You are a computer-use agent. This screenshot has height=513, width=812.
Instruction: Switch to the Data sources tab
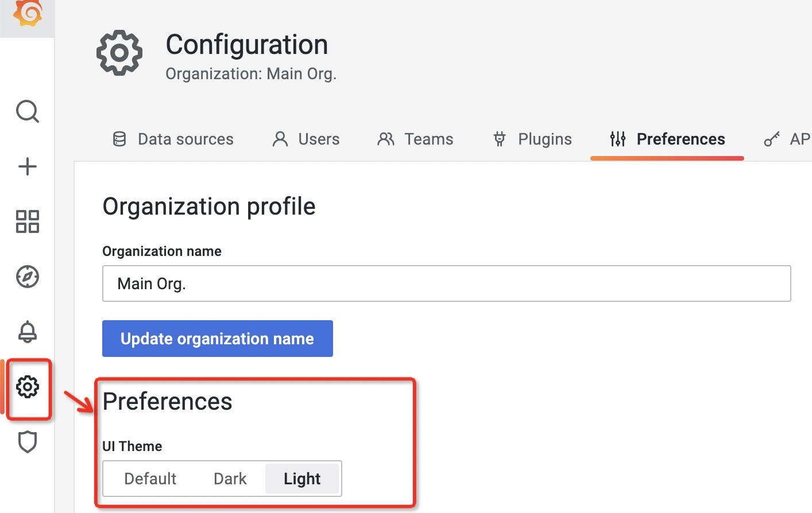(x=173, y=139)
